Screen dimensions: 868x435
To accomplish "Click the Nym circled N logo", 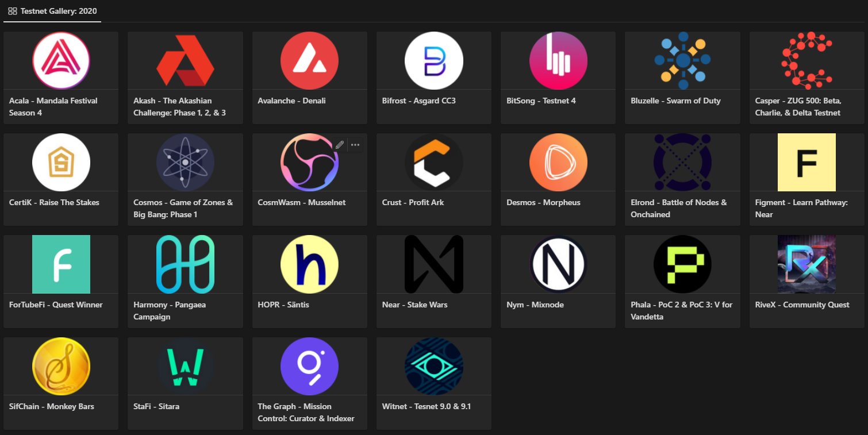I will pos(558,264).
